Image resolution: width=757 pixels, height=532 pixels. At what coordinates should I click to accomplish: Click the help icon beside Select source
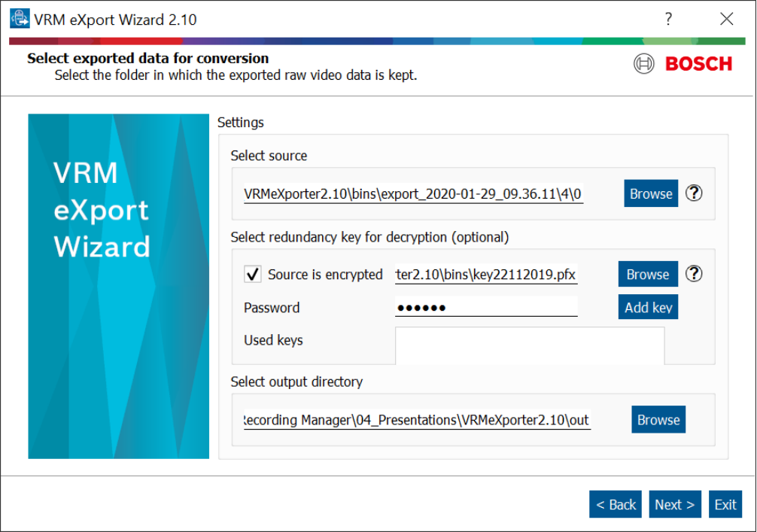pos(694,193)
